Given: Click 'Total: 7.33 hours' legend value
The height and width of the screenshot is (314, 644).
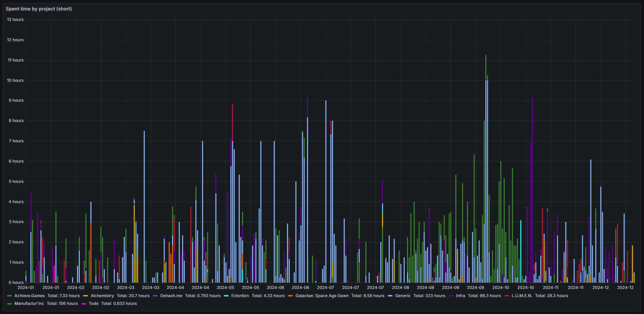Looking at the screenshot, I should (x=64, y=296).
